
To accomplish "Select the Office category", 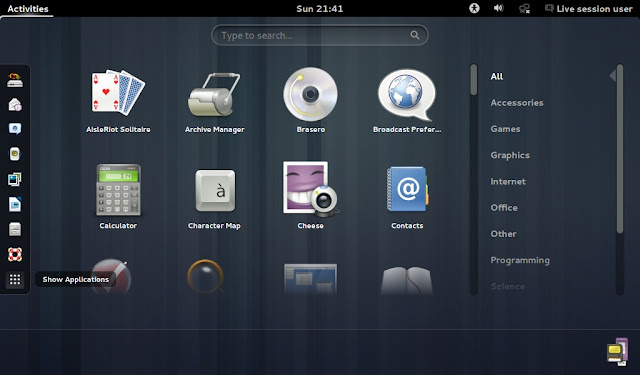I will [504, 208].
